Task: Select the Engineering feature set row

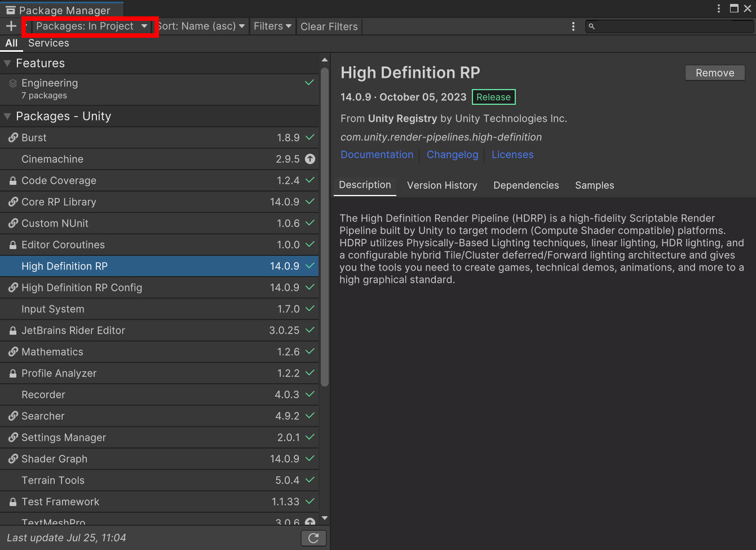Action: [160, 89]
